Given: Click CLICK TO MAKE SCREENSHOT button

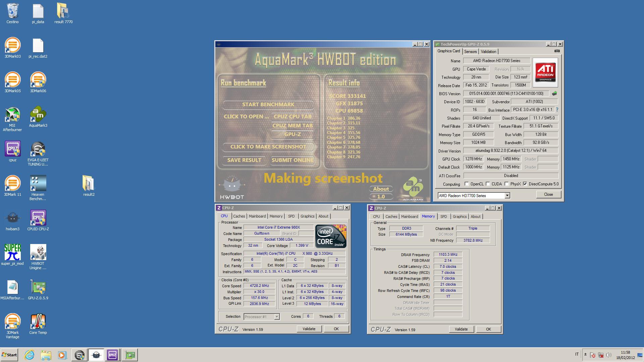Looking at the screenshot, I should point(268,147).
